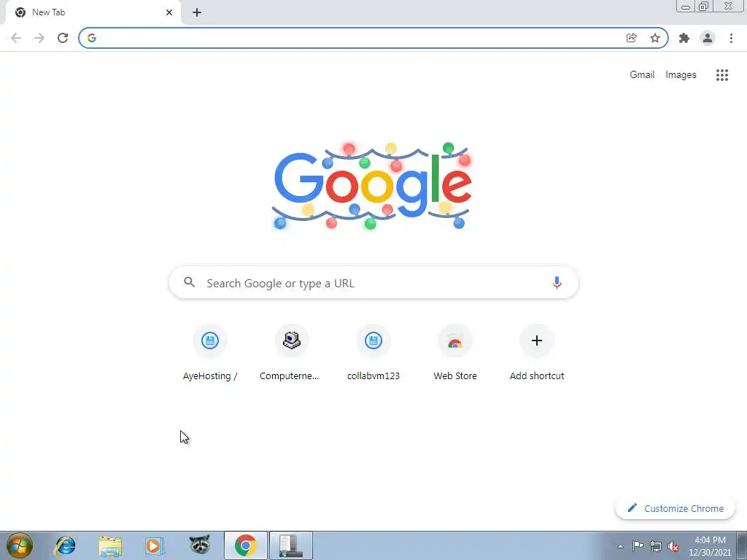Click the computer tower taskbar button

pos(291,545)
